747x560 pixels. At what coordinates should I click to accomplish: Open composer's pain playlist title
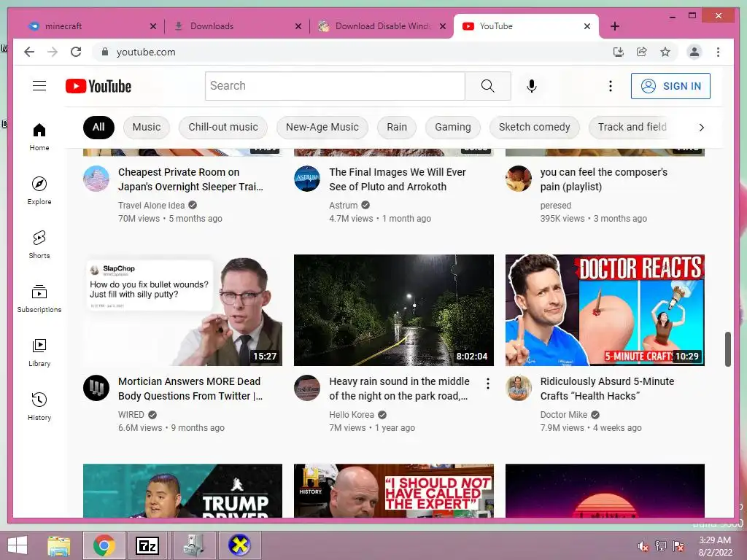pos(603,179)
